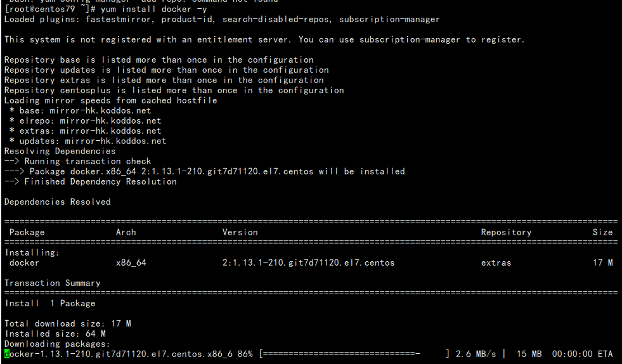Screen dimensions: 622x364
Task: Click the 'extras' repository value in table
Action: coord(496,263)
